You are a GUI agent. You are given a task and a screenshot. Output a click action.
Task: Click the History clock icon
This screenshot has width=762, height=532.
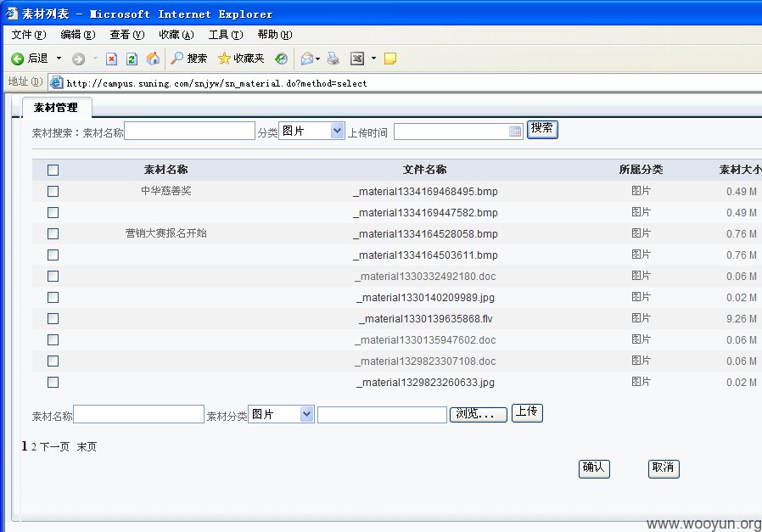[x=281, y=59]
